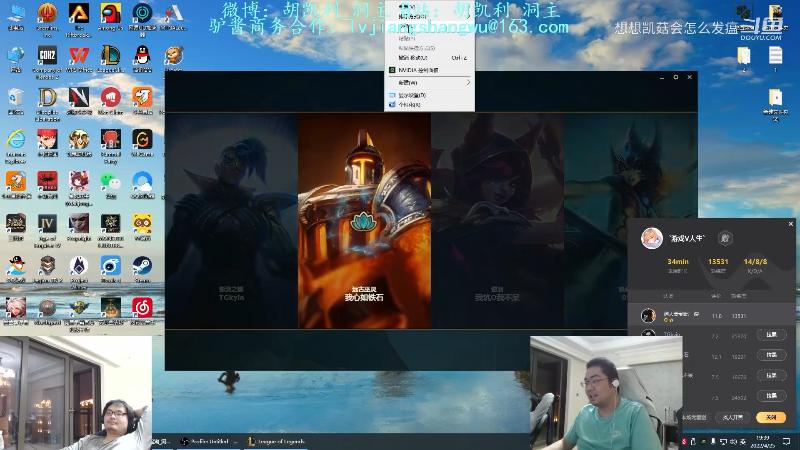Click the taskbar clock
The width and height of the screenshot is (800, 450).
[x=763, y=441]
